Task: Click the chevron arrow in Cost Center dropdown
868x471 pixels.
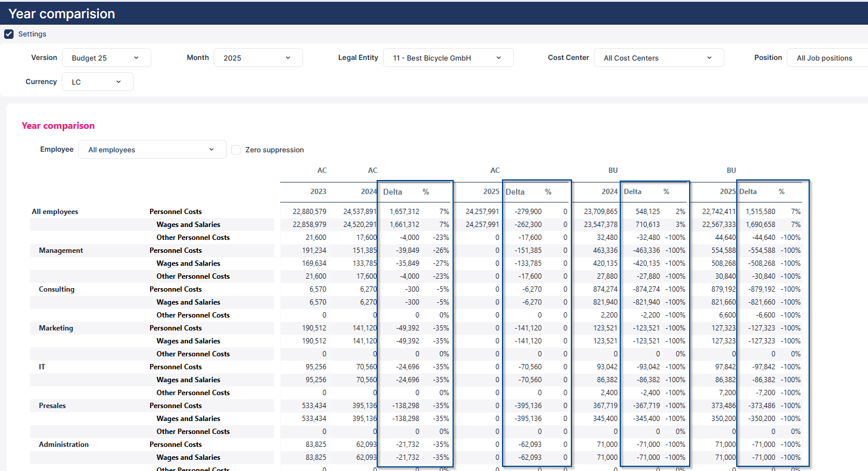Action: click(709, 58)
